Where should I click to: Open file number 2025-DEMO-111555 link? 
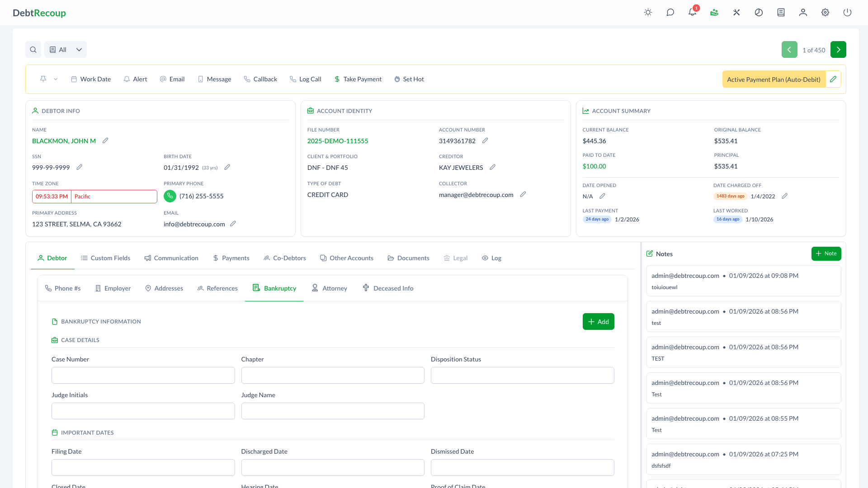(338, 141)
